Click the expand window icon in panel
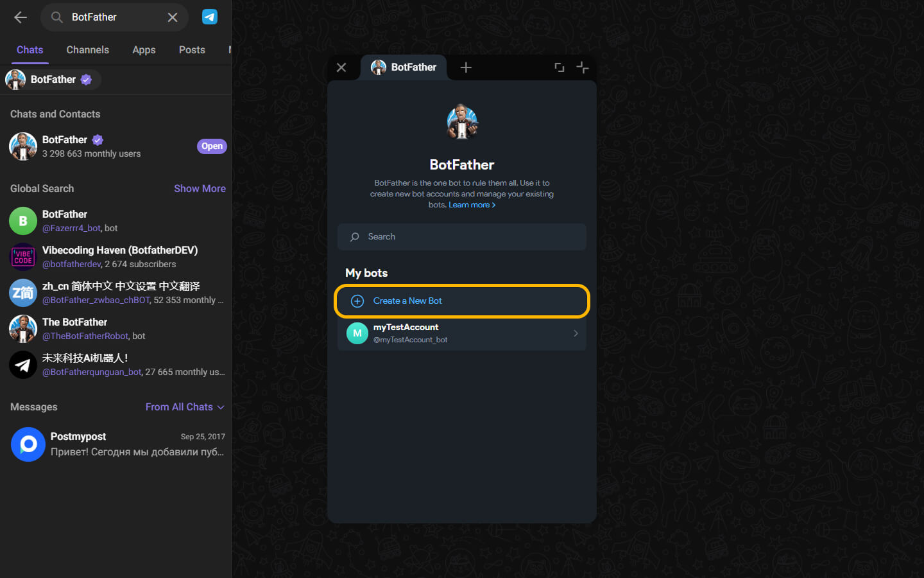 coord(559,67)
